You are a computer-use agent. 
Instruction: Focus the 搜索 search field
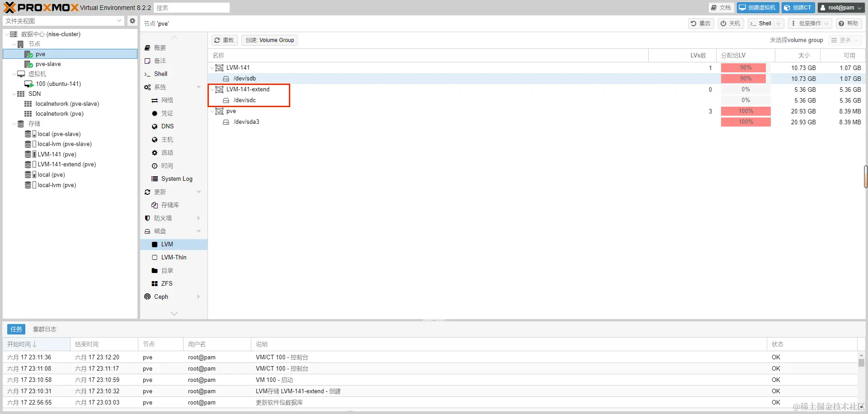pos(192,8)
